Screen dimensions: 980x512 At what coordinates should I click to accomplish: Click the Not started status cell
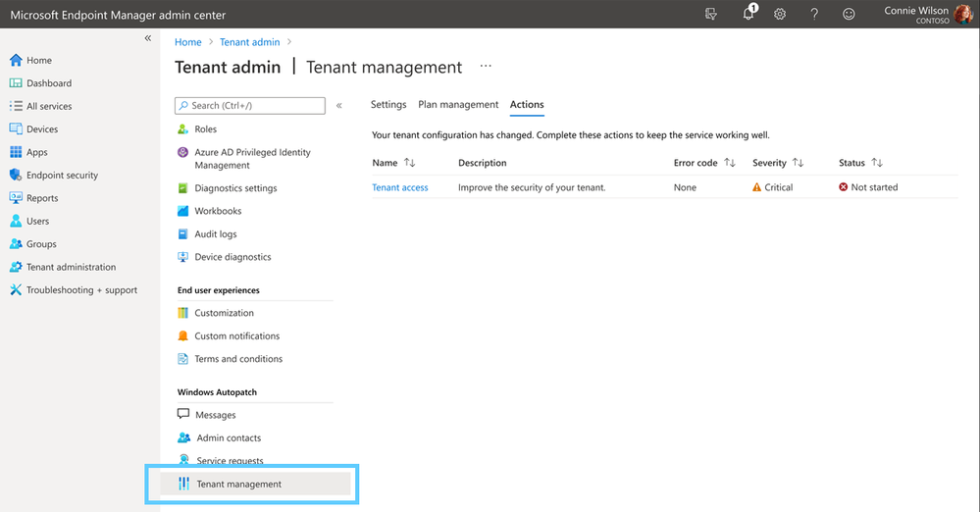[868, 187]
